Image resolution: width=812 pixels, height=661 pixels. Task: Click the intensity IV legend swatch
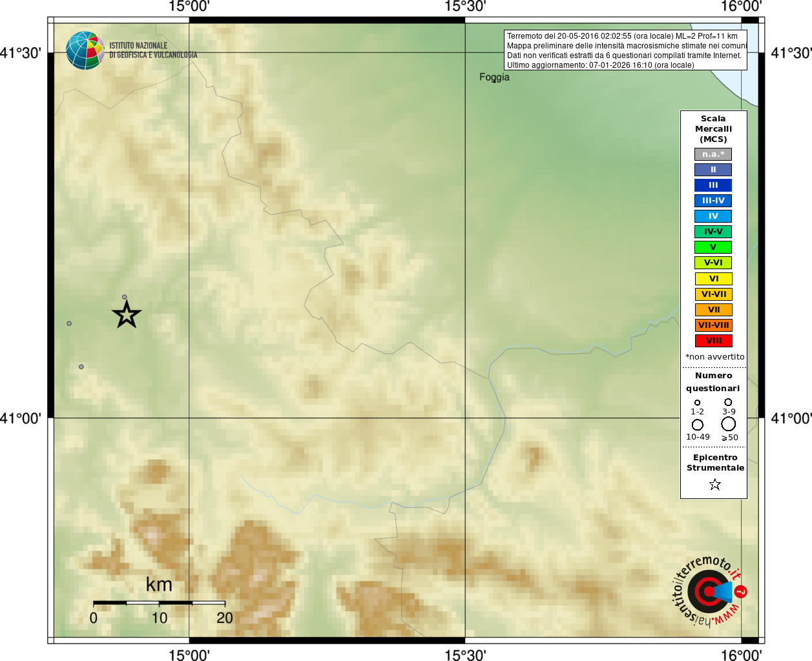(713, 216)
